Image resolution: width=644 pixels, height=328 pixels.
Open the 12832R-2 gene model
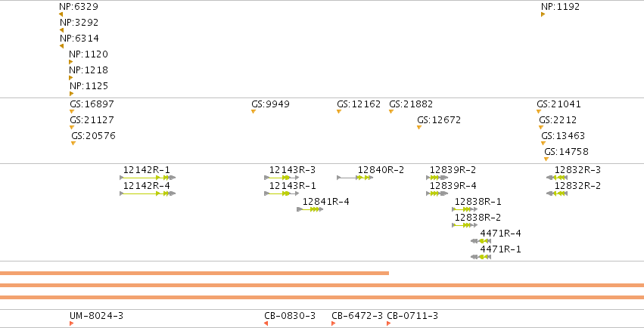[556, 193]
